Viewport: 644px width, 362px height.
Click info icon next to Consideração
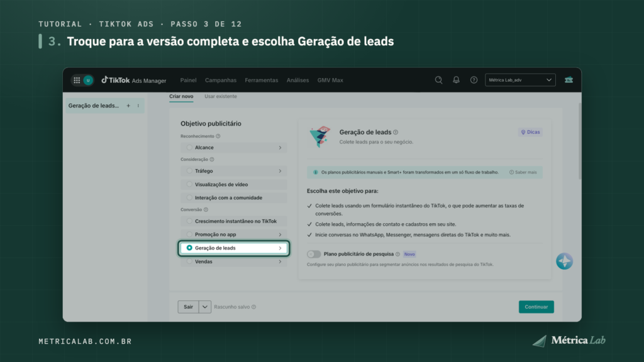click(212, 159)
